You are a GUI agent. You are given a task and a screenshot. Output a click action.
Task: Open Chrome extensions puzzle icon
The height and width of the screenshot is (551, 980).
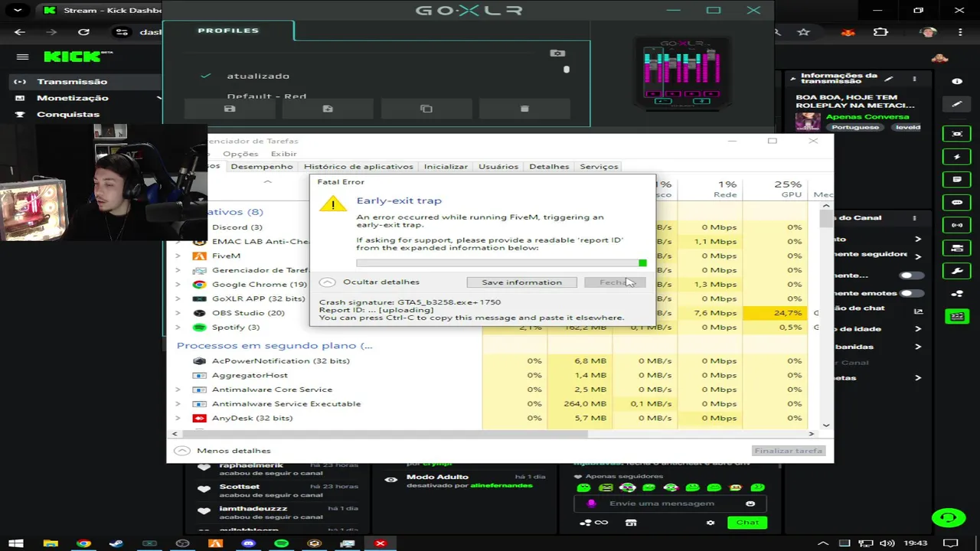880,32
